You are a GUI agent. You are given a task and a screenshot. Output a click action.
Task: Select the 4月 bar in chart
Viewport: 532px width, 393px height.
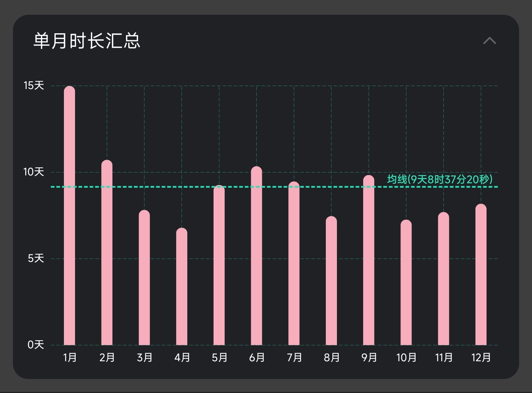point(182,287)
